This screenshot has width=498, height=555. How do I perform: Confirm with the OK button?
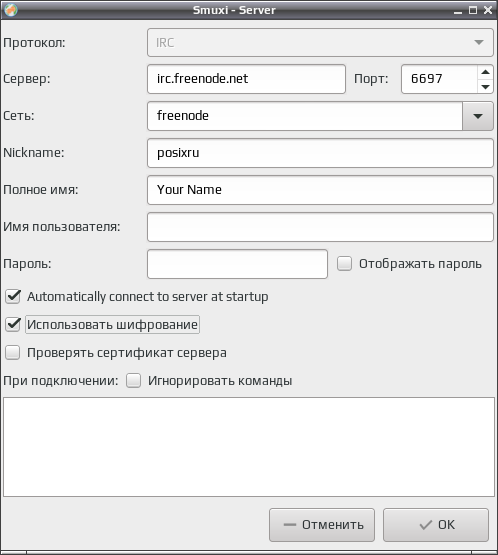[436, 525]
